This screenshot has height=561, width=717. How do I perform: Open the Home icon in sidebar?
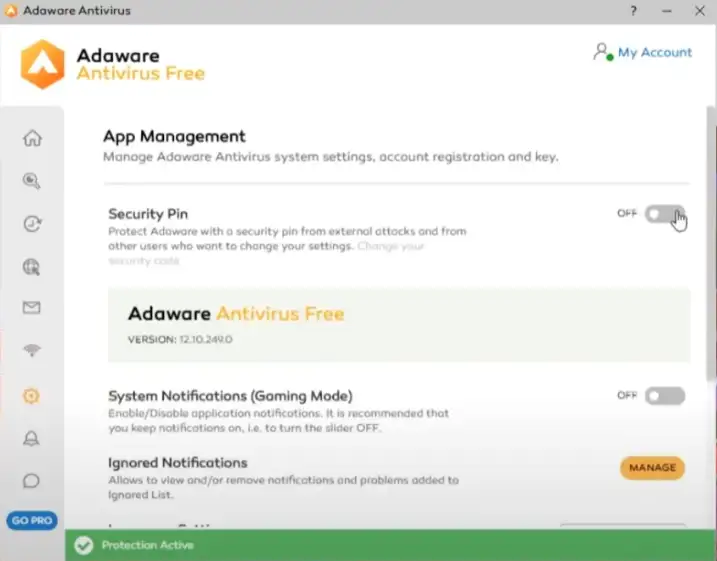click(32, 138)
